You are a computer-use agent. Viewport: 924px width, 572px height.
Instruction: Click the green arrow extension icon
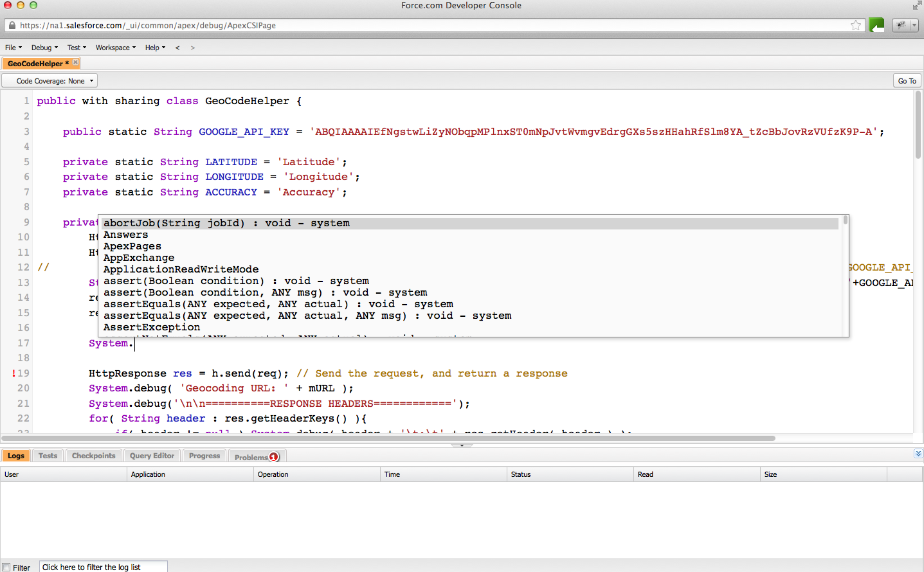pos(876,25)
